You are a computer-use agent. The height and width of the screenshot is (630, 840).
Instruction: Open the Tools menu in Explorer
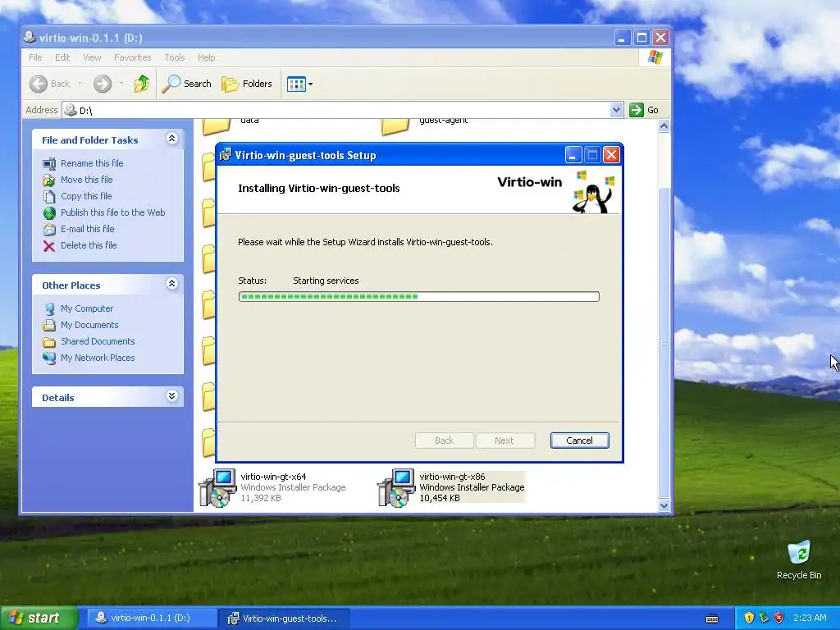pos(174,57)
